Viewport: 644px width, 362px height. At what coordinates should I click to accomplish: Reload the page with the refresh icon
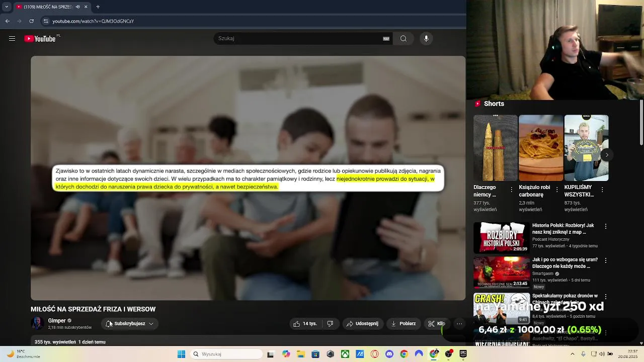(31, 21)
